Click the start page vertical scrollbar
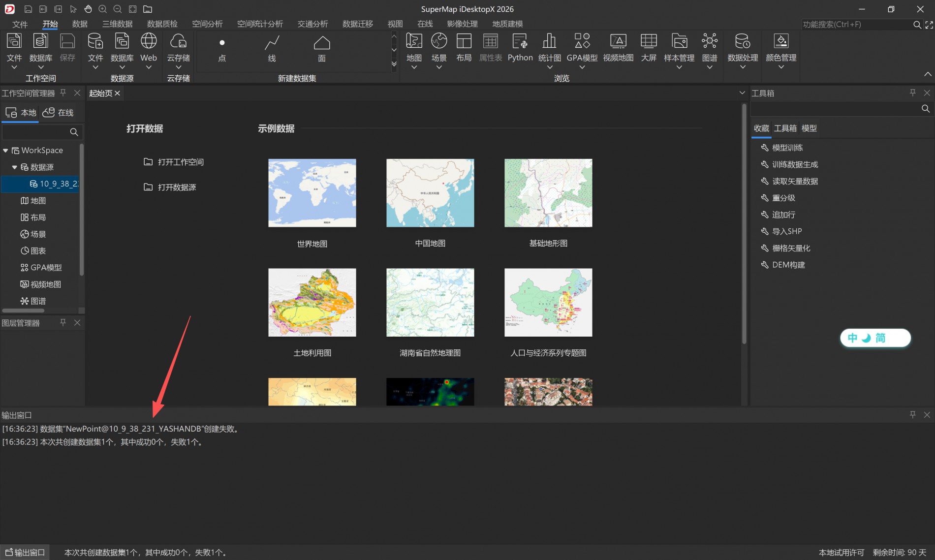Screen dimensions: 935x560 [x=744, y=224]
